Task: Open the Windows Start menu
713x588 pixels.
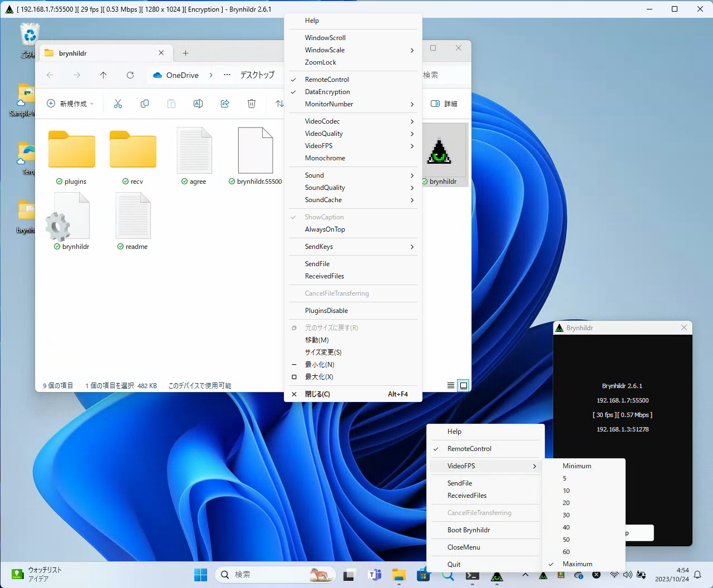Action: click(200, 575)
